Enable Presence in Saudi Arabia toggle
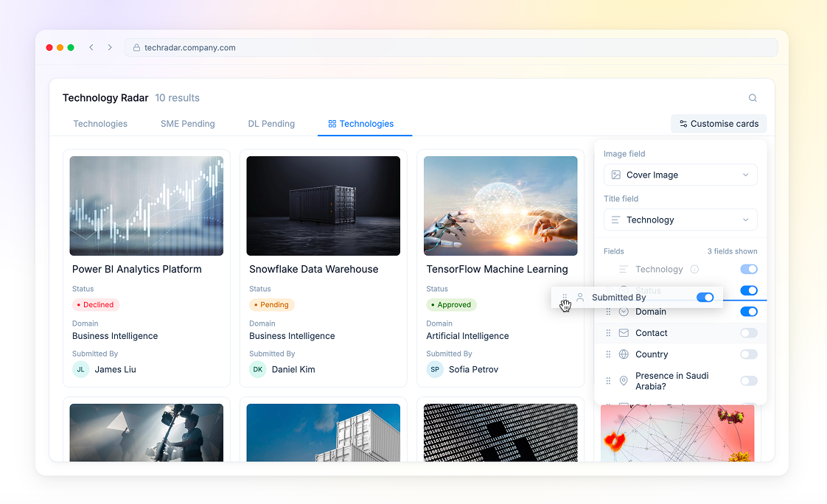The height and width of the screenshot is (504, 827). tap(749, 381)
